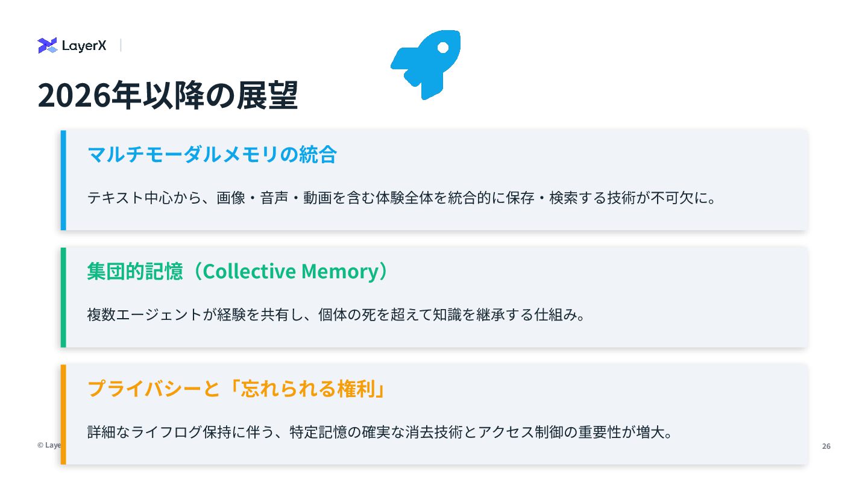Click the vertical divider beside LayerX logo

[121, 45]
